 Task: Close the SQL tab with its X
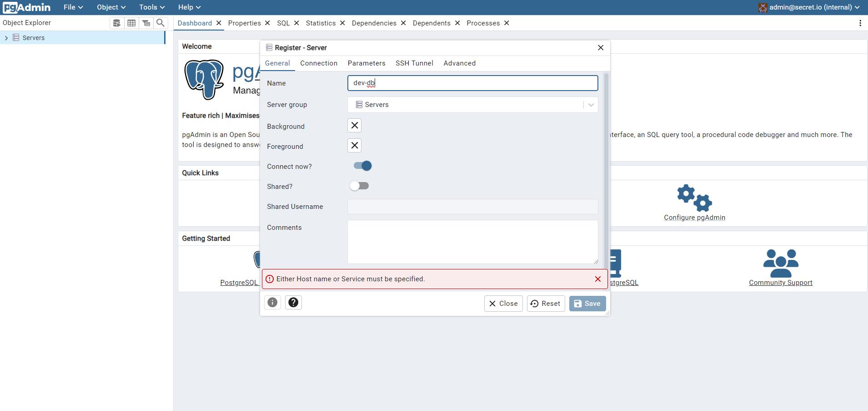[296, 23]
